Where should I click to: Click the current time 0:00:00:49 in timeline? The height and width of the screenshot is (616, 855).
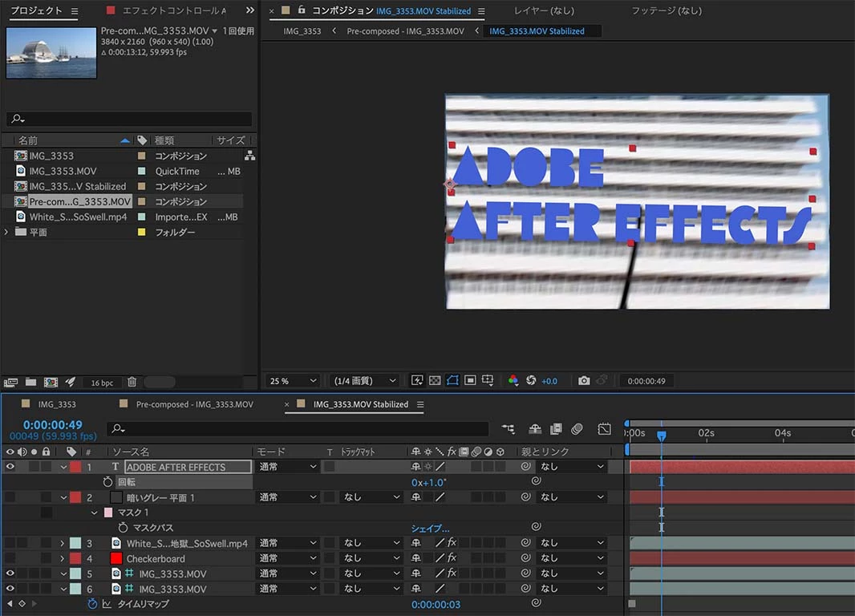[x=53, y=424]
